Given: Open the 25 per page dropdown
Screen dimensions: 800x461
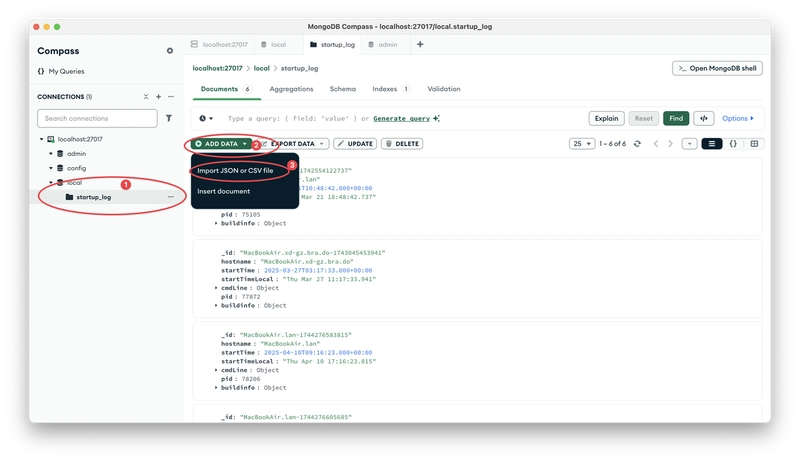Looking at the screenshot, I should pyautogui.click(x=582, y=144).
